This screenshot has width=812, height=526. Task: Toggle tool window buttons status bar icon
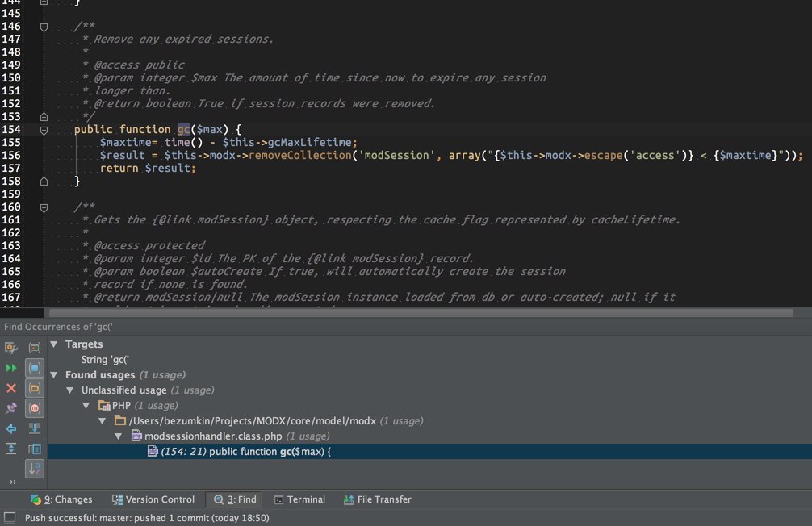(10, 517)
